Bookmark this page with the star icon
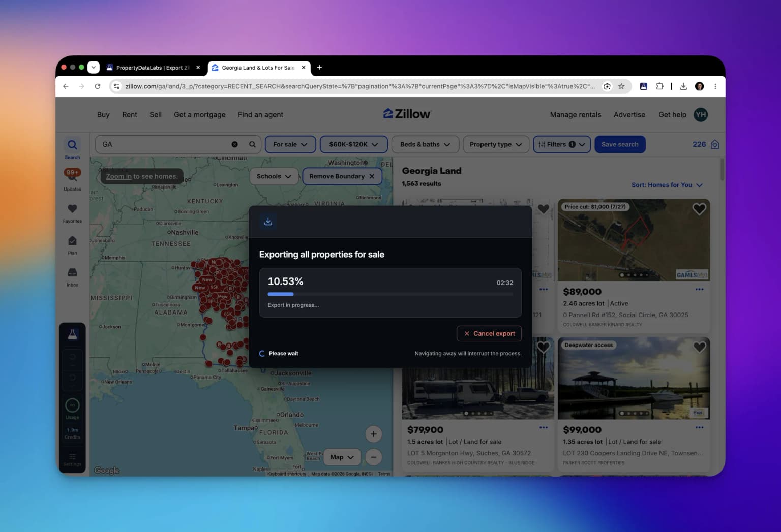 click(621, 86)
